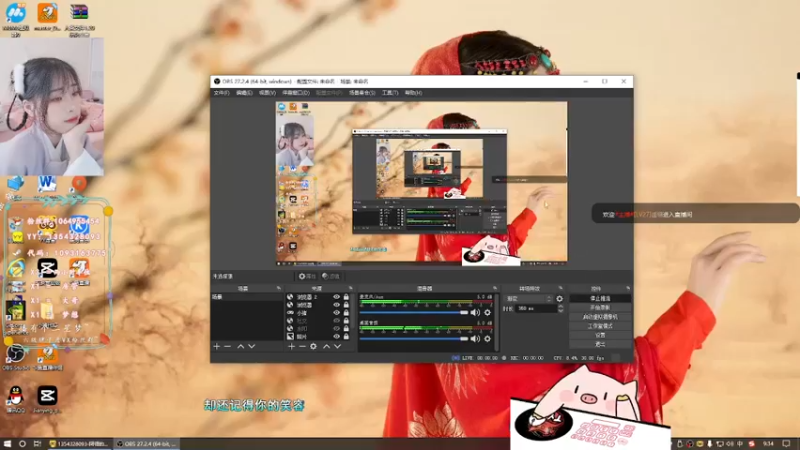Click the 360 ms duration input field
800x450 pixels.
pyautogui.click(x=536, y=309)
